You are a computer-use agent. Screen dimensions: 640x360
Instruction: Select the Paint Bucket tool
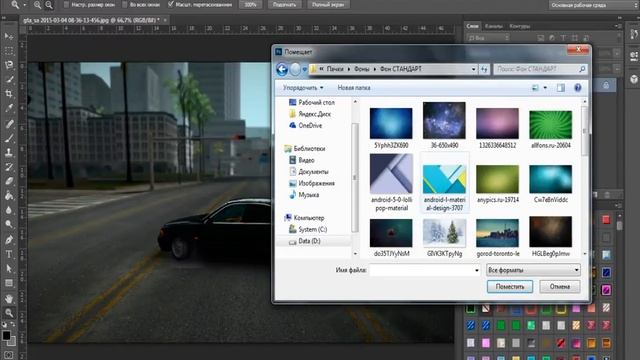[9, 196]
